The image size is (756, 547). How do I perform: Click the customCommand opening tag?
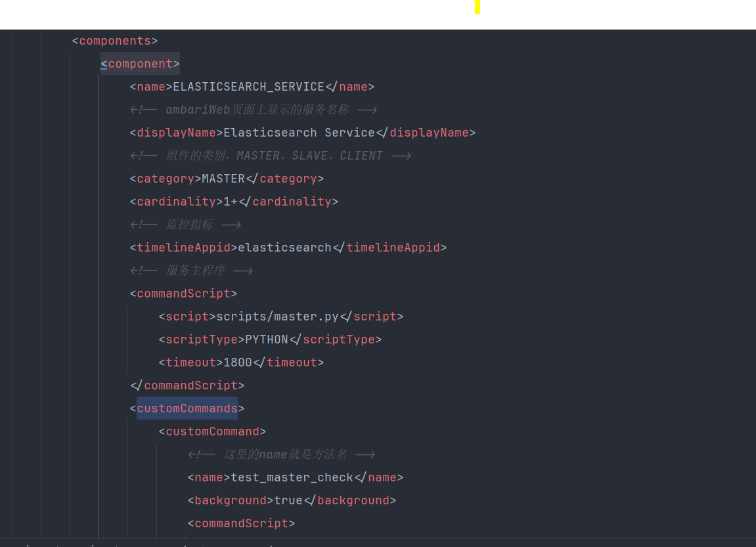211,431
